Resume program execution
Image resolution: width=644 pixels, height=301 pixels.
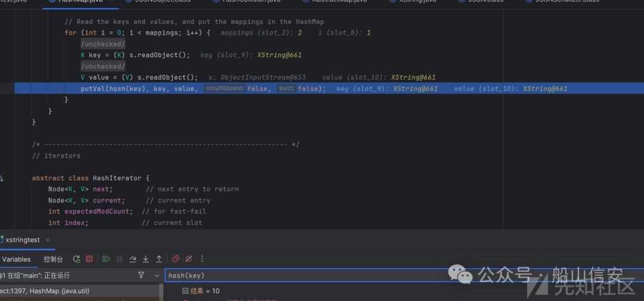(x=106, y=259)
